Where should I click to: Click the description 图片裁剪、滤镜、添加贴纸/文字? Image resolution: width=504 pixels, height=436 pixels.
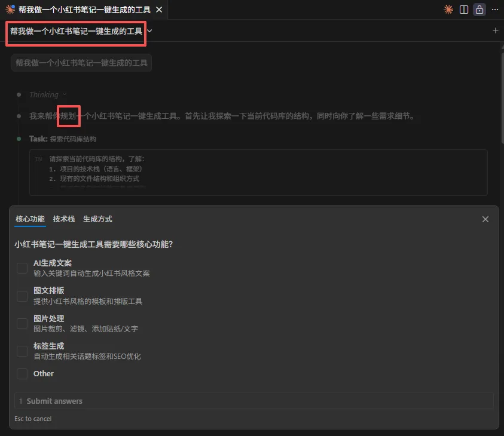[86, 329]
